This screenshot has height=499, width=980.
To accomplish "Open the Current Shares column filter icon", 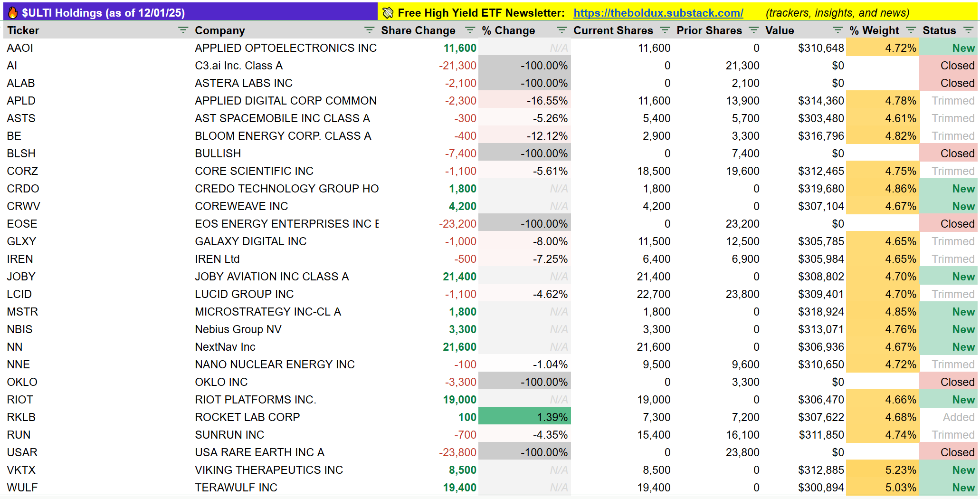I will click(x=665, y=30).
